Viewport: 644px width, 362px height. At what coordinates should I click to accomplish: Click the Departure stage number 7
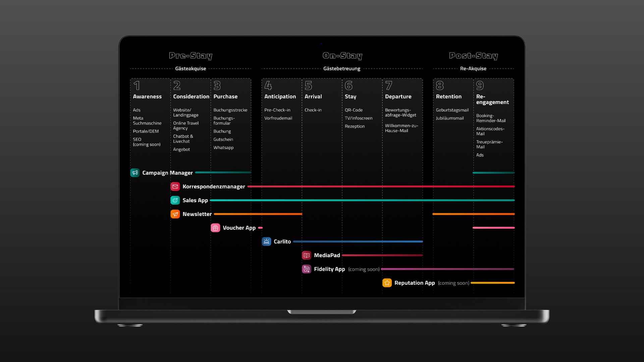click(389, 86)
